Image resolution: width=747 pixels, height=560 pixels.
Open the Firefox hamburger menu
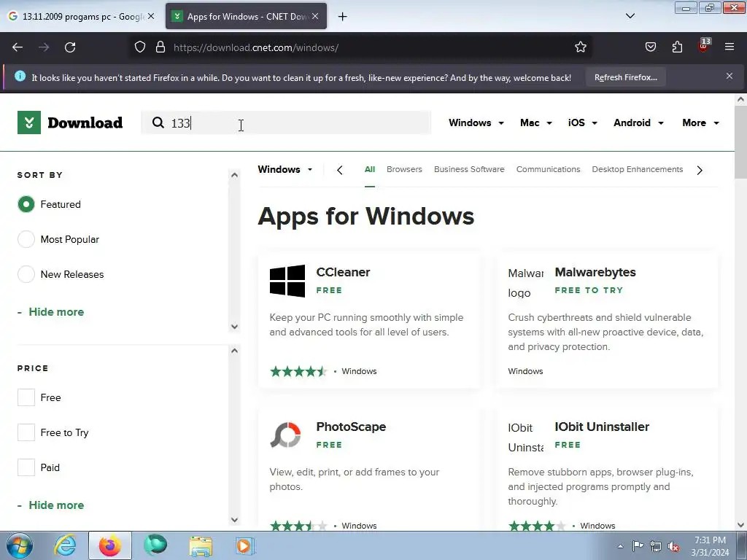[x=729, y=47]
